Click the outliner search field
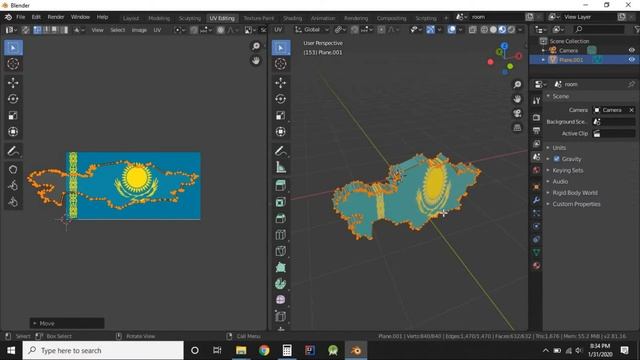 tap(598, 29)
